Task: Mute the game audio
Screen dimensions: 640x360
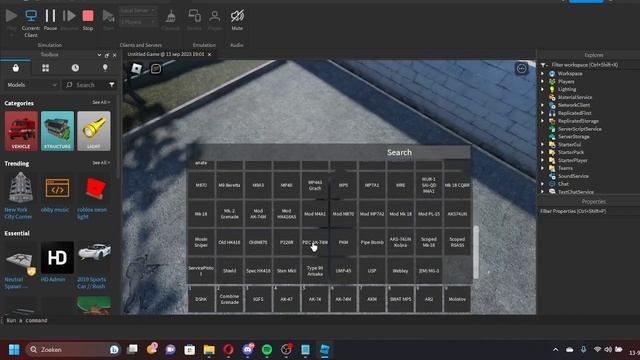Action: tap(237, 20)
